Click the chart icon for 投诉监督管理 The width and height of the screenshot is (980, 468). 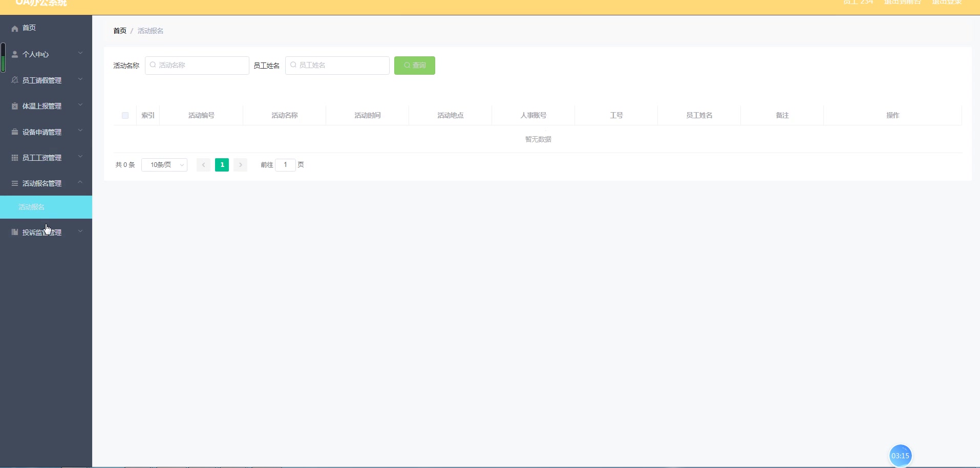coord(15,232)
